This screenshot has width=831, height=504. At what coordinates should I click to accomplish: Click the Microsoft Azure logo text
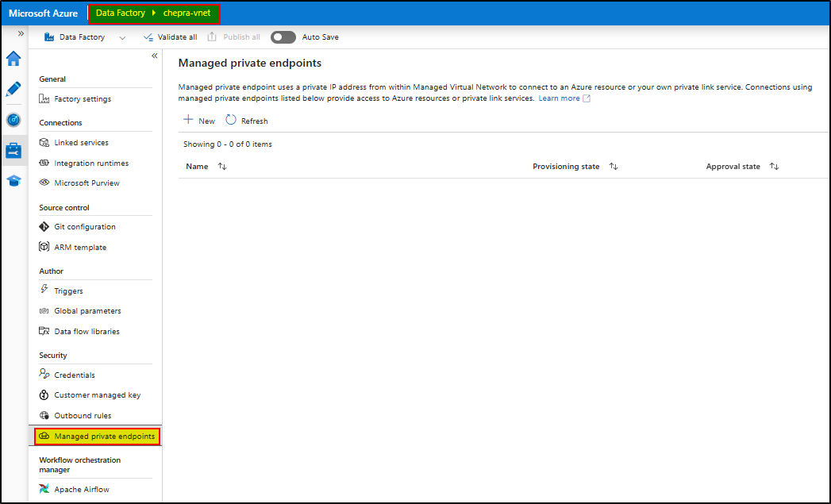point(43,13)
